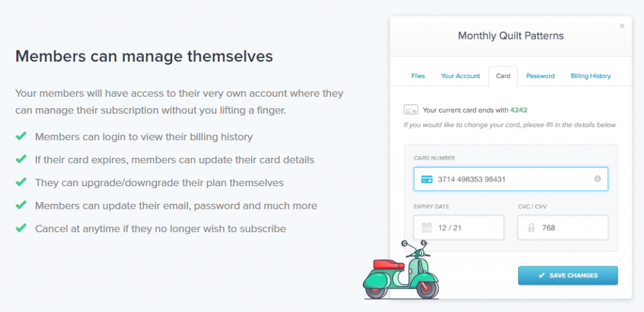Close the Monthly Quilt Patterns dialog

pyautogui.click(x=622, y=26)
